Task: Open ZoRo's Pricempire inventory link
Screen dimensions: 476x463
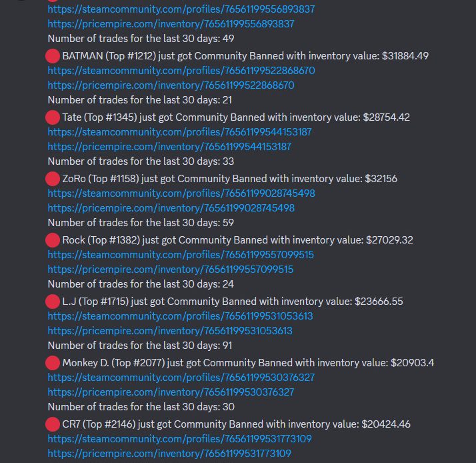Action: coord(171,208)
